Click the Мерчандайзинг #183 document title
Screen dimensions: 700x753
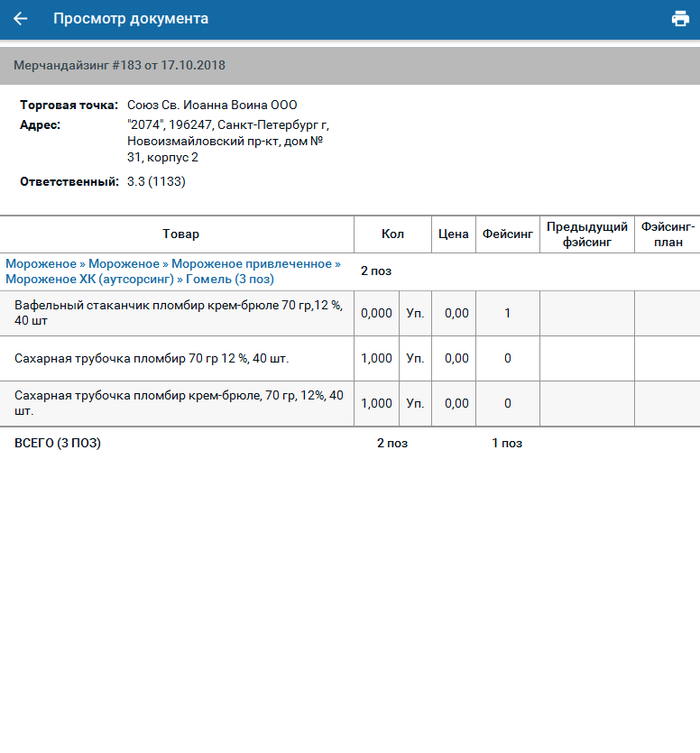(119, 65)
